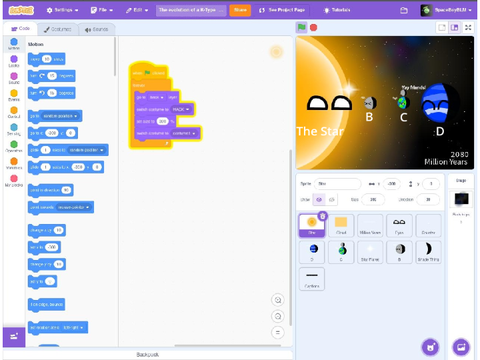Select the Operators blocks category
The width and height of the screenshot is (480, 360).
pyautogui.click(x=14, y=146)
